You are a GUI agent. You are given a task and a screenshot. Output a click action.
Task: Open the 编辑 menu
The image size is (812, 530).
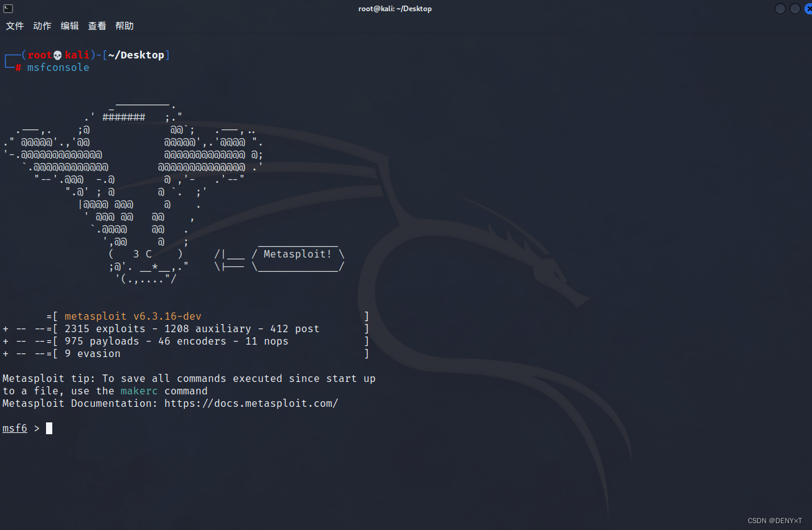point(70,26)
